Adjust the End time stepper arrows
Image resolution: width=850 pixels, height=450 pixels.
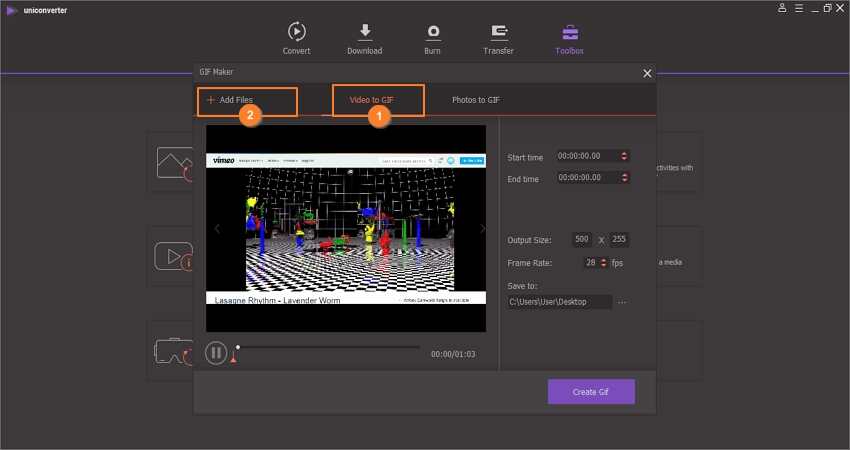click(625, 177)
